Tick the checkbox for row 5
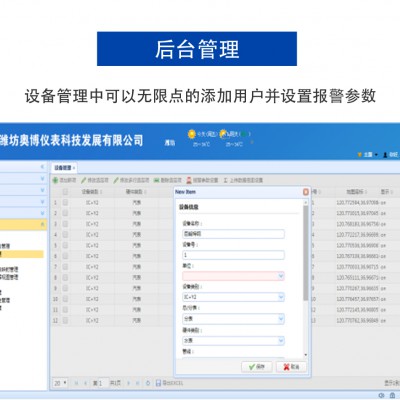Viewport: 400px width, 400px height. pos(65,245)
